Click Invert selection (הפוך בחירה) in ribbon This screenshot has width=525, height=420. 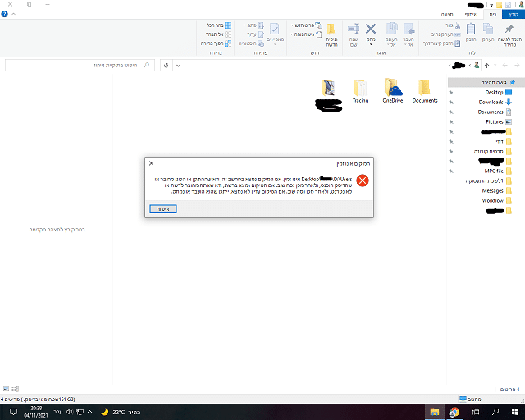[216, 43]
